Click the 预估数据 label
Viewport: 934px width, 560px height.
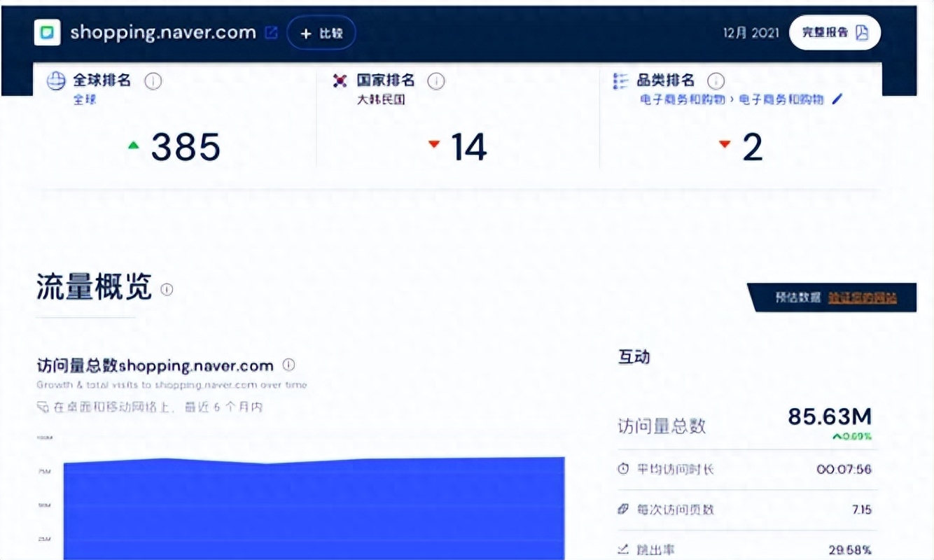coord(797,297)
